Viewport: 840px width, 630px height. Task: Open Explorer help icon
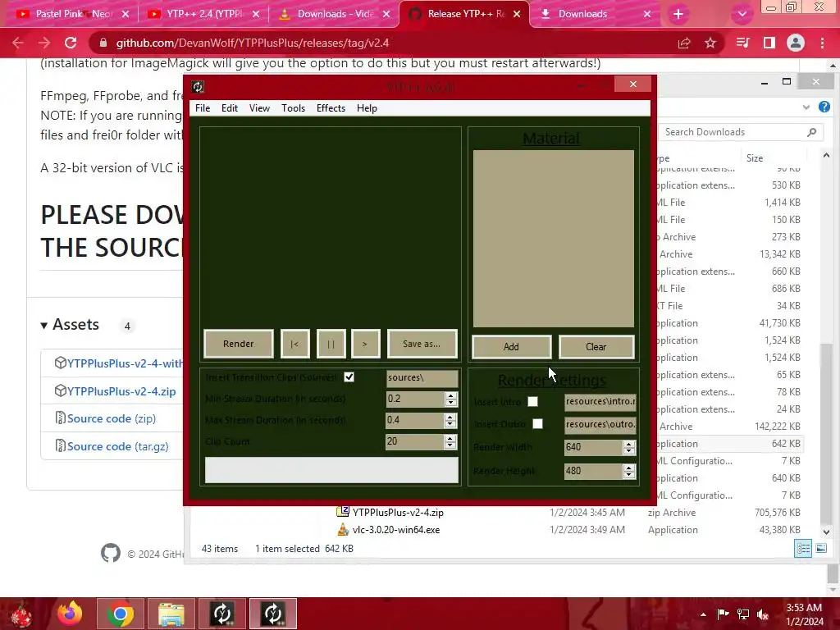pos(824,107)
